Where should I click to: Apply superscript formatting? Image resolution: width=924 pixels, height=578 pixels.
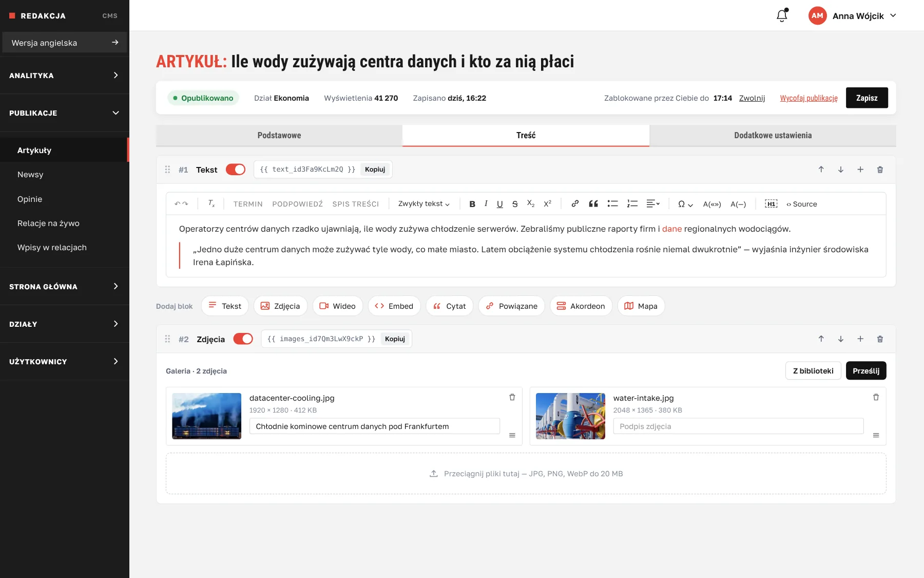[547, 204]
